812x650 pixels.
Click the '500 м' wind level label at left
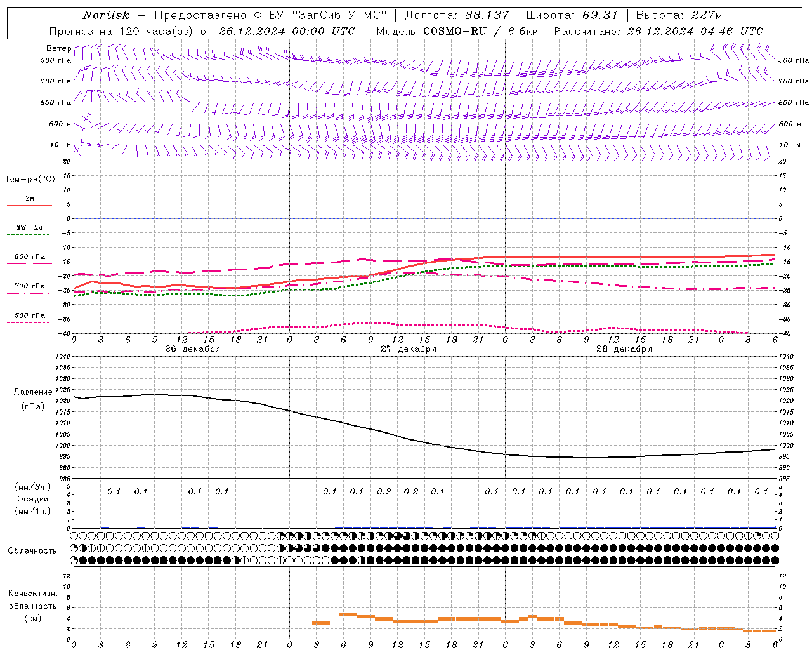pyautogui.click(x=60, y=124)
